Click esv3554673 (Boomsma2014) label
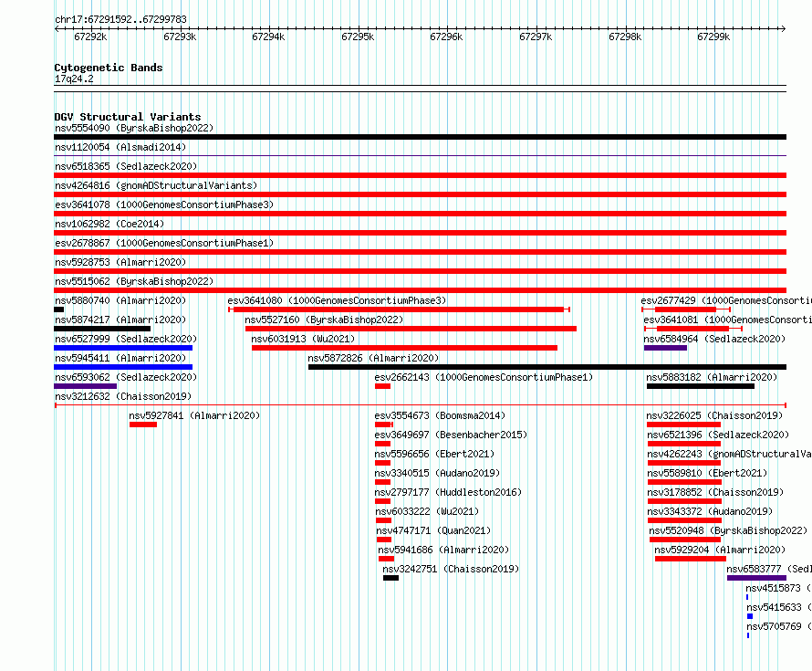 [x=440, y=415]
